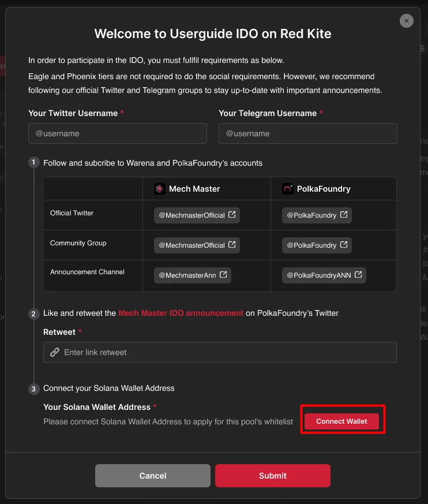The width and height of the screenshot is (428, 504).
Task: Open the @PolkaFoundryANN announcement channel link
Action: [x=324, y=275]
